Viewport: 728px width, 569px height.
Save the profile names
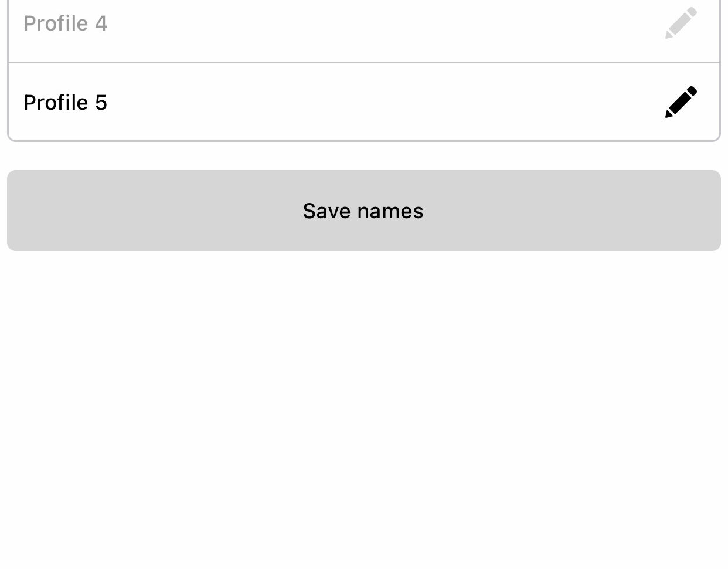tap(364, 211)
